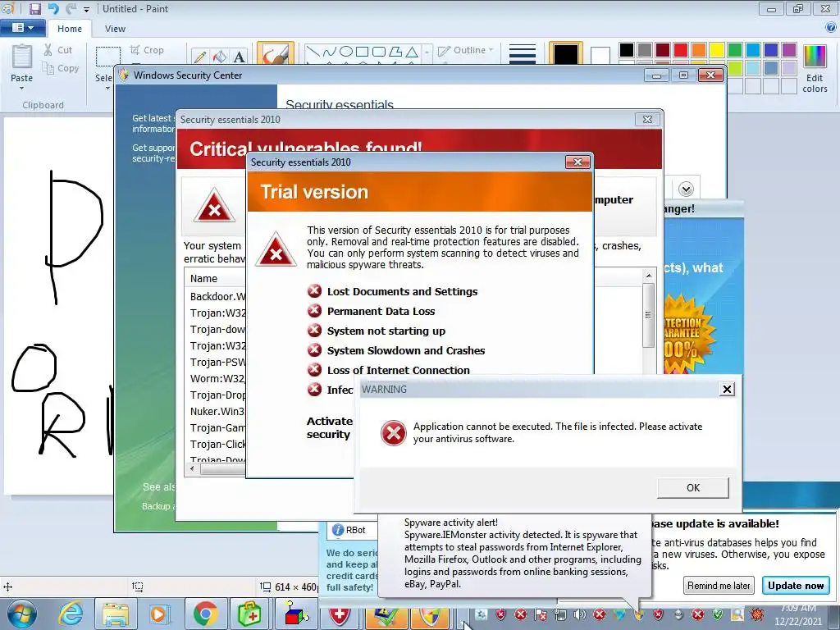Select the Fill with color bucket tool
Image resolution: width=840 pixels, height=630 pixels.
pyautogui.click(x=220, y=57)
